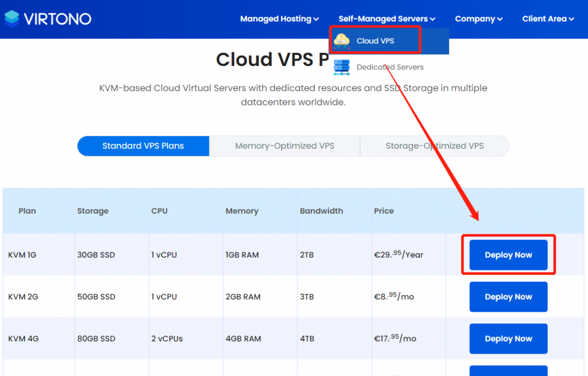Deploy the KVM 2G plan
This screenshot has width=588, height=376.
pyautogui.click(x=509, y=297)
